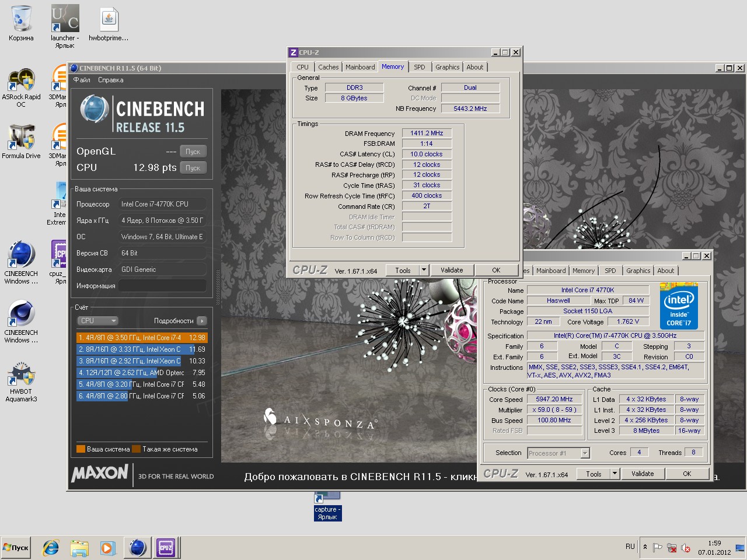Click the DRAM Frequency value 1411.2 MHz

tap(427, 133)
